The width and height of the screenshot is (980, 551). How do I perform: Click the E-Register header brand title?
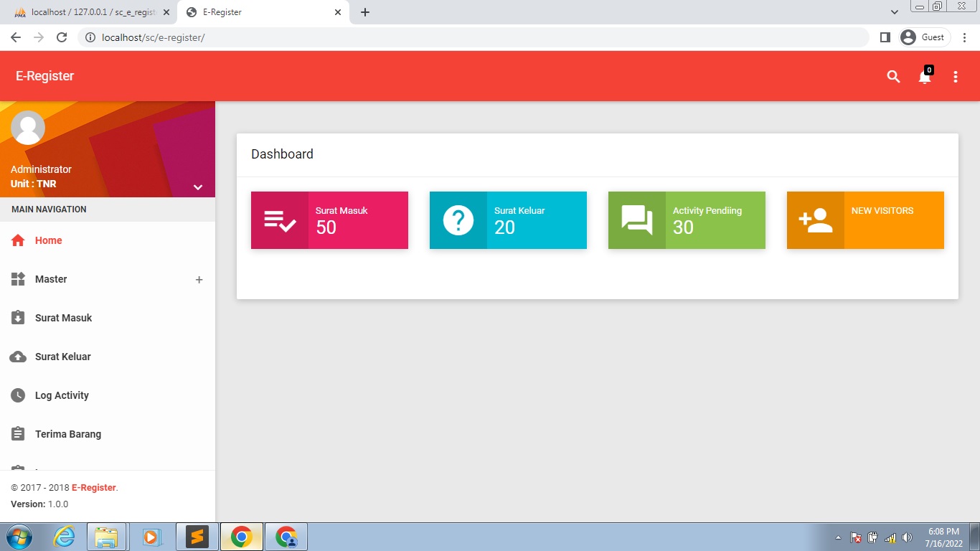44,76
